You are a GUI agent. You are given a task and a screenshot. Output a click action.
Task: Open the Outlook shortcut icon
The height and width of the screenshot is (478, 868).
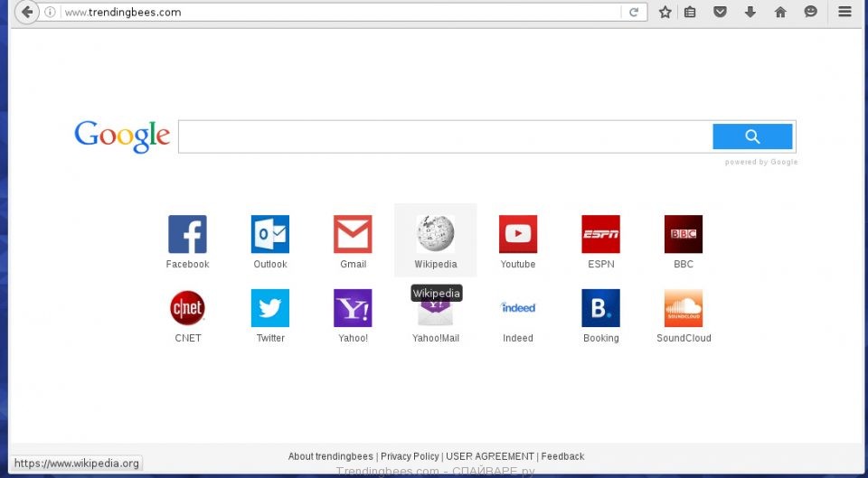(x=270, y=234)
